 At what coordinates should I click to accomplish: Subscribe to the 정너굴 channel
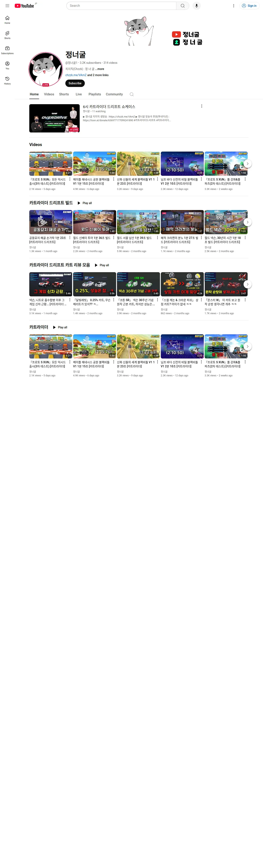[x=75, y=83]
